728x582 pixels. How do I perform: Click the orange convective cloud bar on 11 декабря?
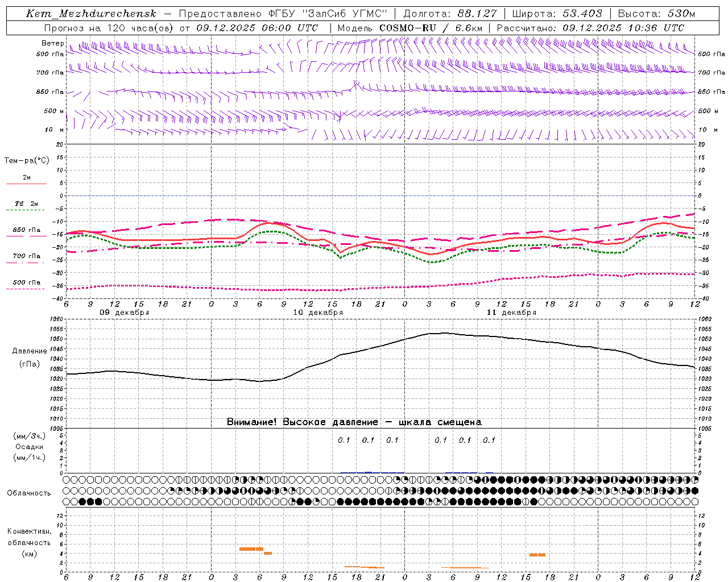point(537,555)
